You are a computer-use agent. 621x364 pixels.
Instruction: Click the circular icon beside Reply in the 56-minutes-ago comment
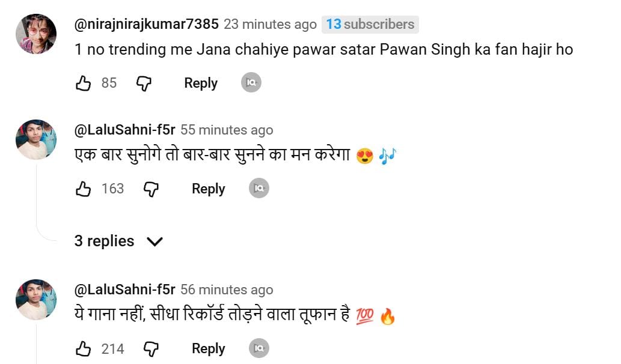click(259, 348)
